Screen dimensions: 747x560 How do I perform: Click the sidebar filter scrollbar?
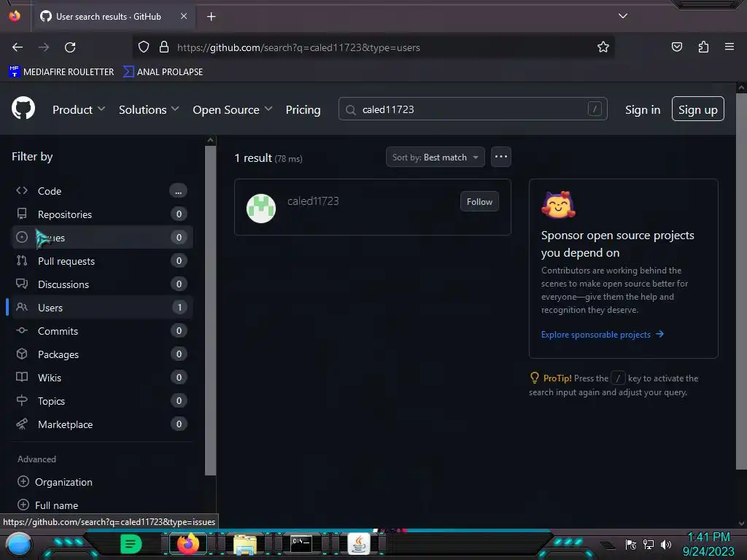coord(210,309)
